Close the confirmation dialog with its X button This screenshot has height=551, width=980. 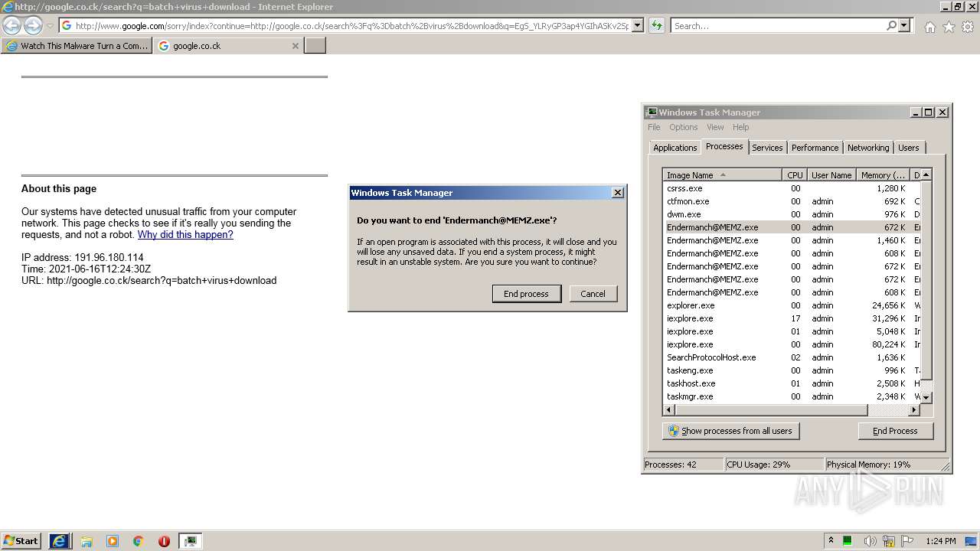tap(618, 193)
